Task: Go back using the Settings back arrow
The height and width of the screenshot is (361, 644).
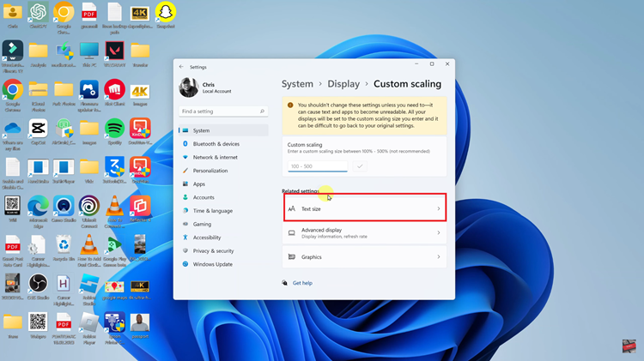Action: [181, 67]
